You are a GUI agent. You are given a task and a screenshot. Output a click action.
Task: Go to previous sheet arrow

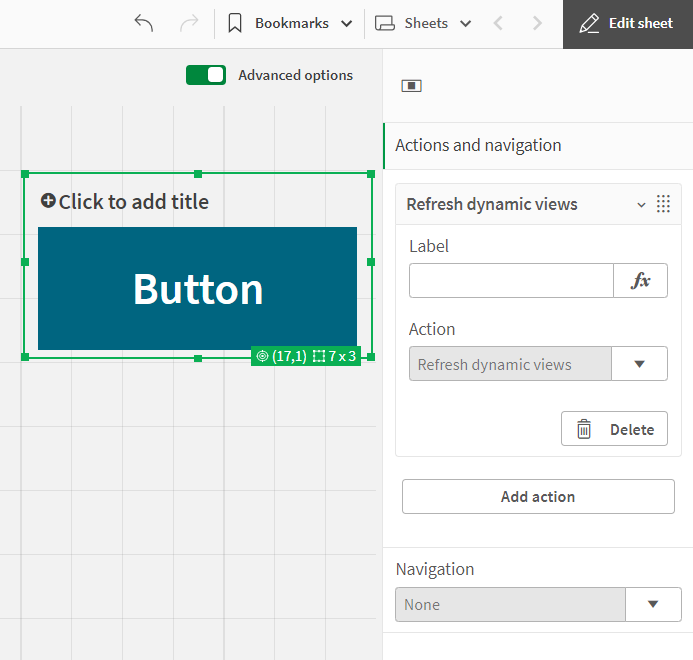pyautogui.click(x=499, y=23)
